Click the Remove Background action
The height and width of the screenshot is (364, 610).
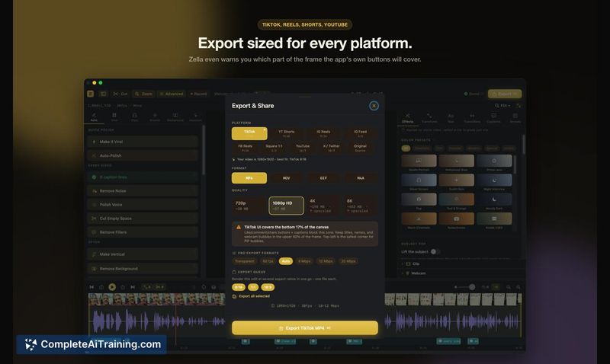click(143, 269)
